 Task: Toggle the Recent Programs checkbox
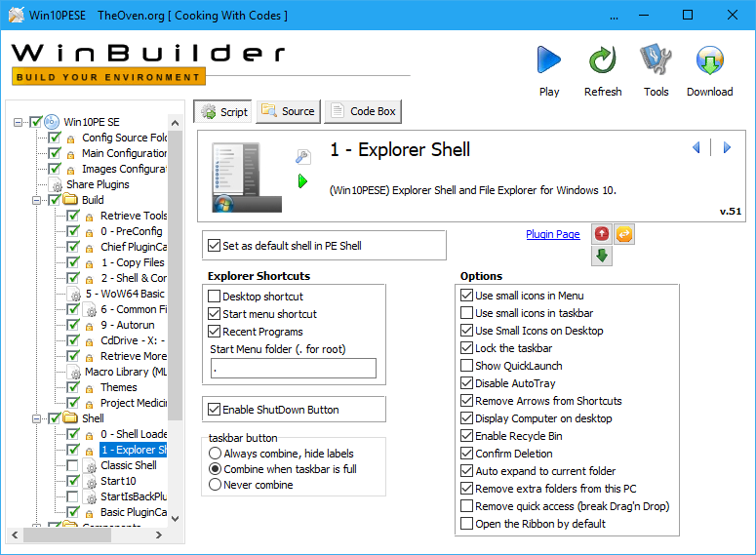coord(214,332)
